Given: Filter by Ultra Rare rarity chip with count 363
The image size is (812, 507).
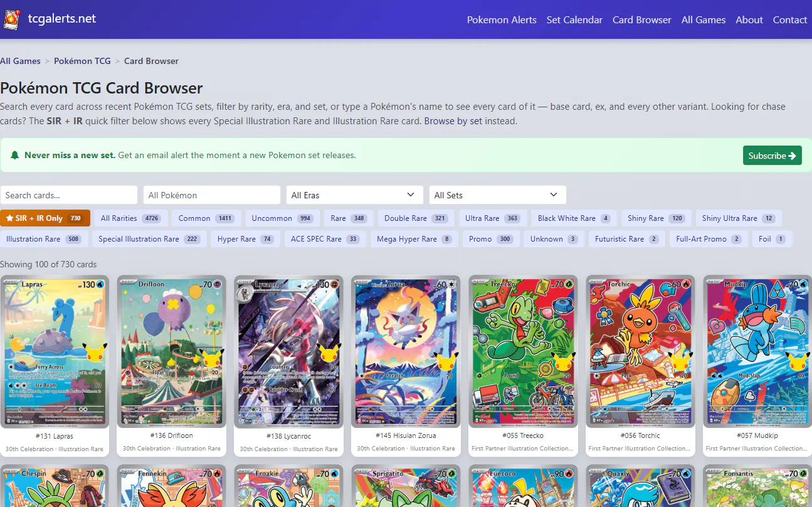Looking at the screenshot, I should coord(493,218).
